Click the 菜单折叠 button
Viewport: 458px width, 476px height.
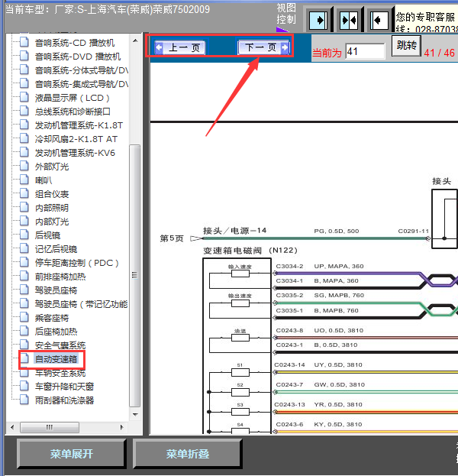click(x=188, y=454)
